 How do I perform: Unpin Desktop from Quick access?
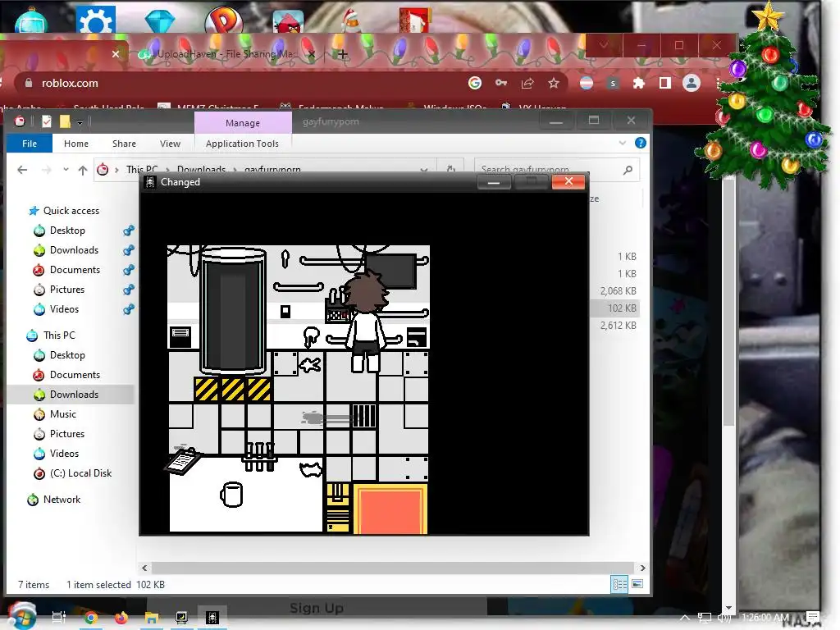[x=129, y=231]
